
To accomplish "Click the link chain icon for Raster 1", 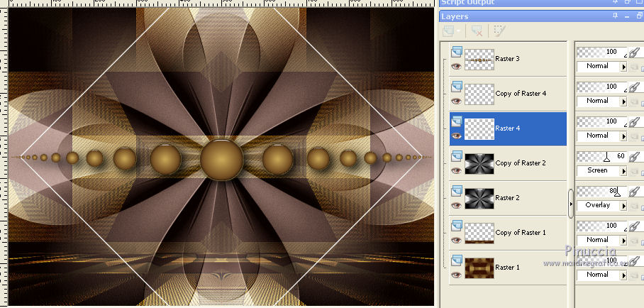I will coord(635,260).
